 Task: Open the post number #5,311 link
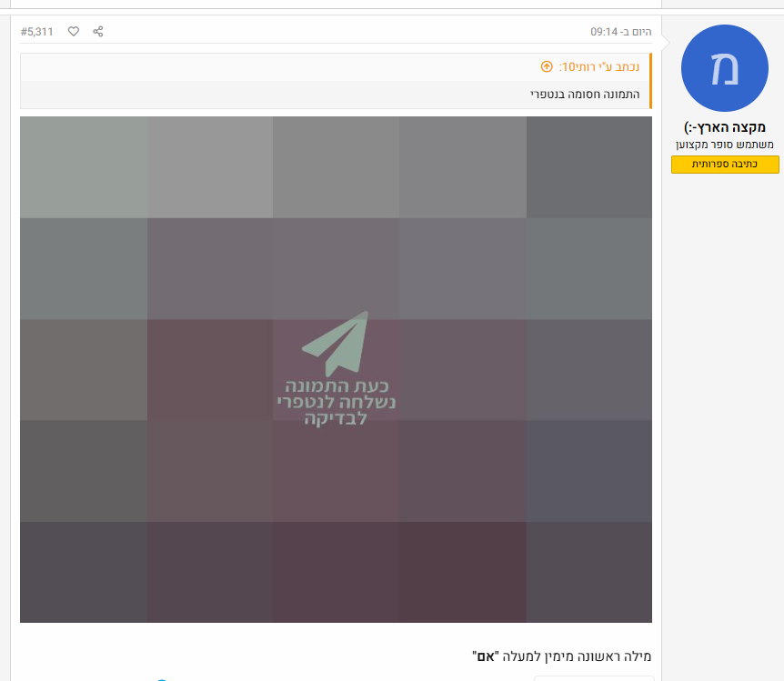pos(37,32)
